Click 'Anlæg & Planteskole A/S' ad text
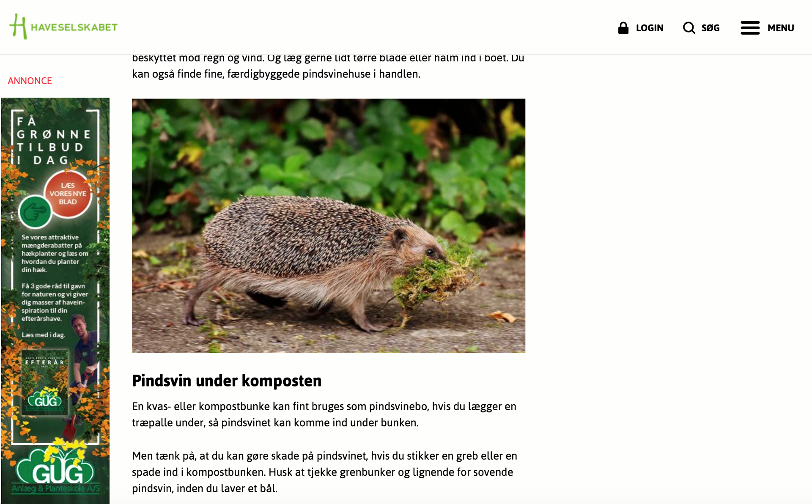This screenshot has height=504, width=812. pyautogui.click(x=55, y=489)
